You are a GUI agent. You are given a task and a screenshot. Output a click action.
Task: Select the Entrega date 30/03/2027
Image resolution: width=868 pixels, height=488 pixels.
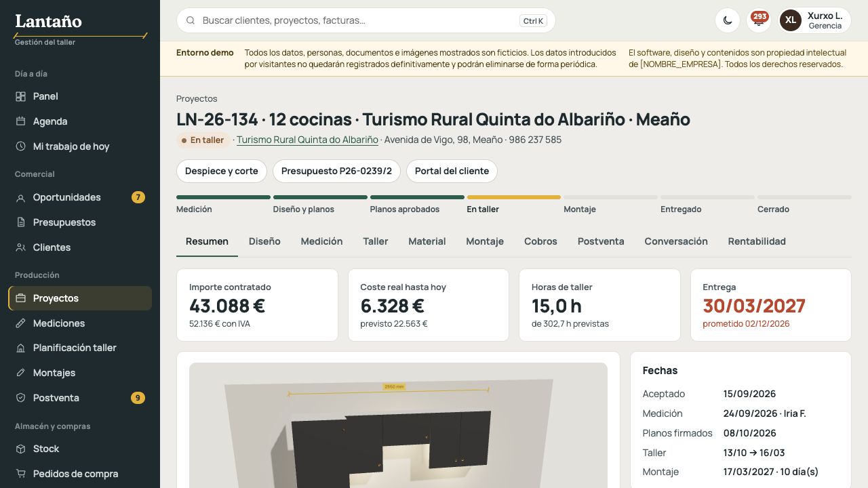click(754, 306)
